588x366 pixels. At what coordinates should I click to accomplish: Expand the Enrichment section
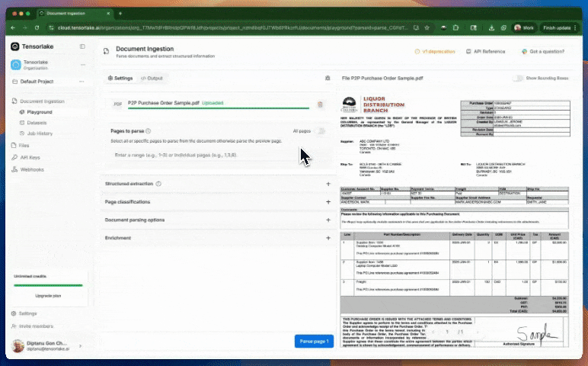click(328, 239)
